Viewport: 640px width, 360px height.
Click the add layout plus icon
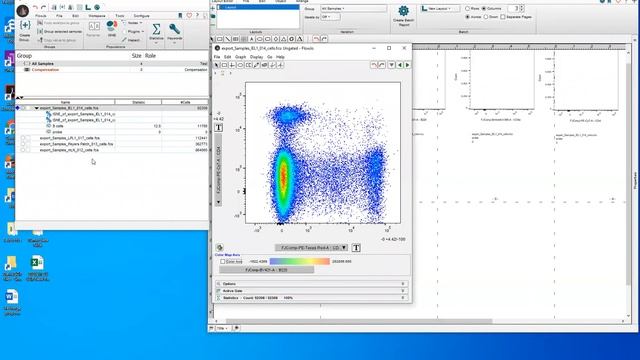pyautogui.click(x=213, y=8)
